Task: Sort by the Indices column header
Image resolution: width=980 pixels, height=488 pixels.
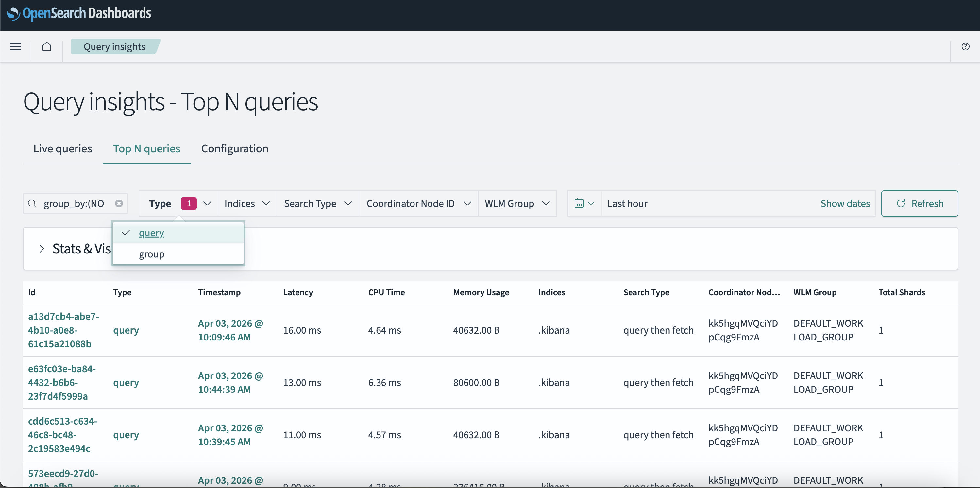Action: pyautogui.click(x=551, y=292)
